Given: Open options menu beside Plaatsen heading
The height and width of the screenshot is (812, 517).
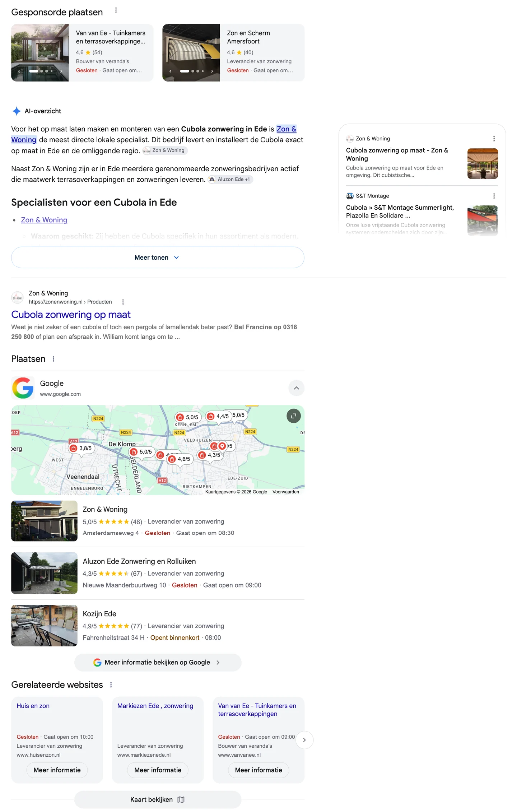Looking at the screenshot, I should point(53,359).
